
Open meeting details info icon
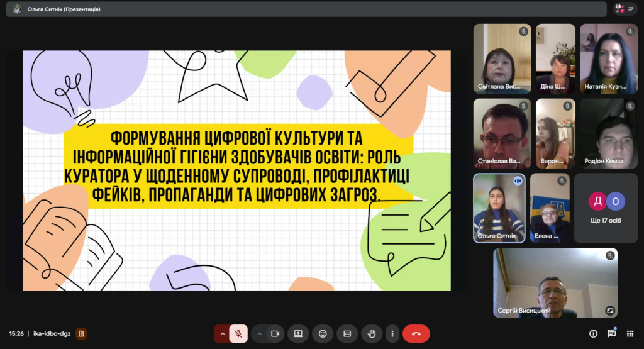tap(593, 333)
